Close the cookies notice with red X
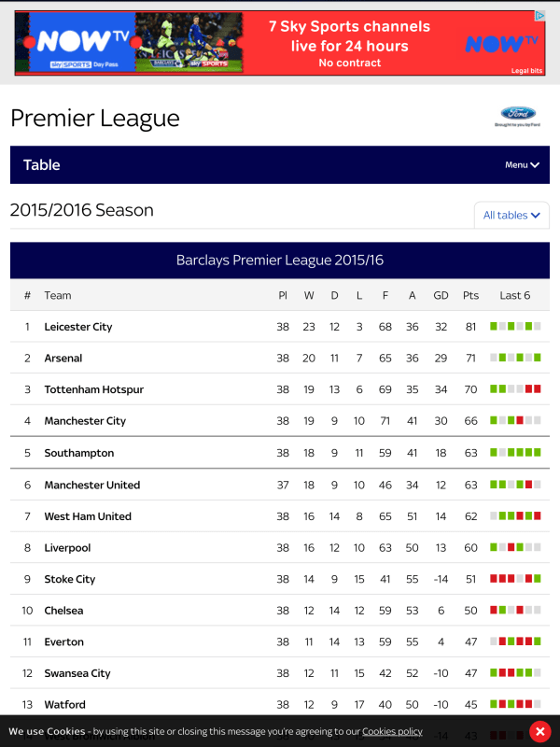 coord(539,731)
